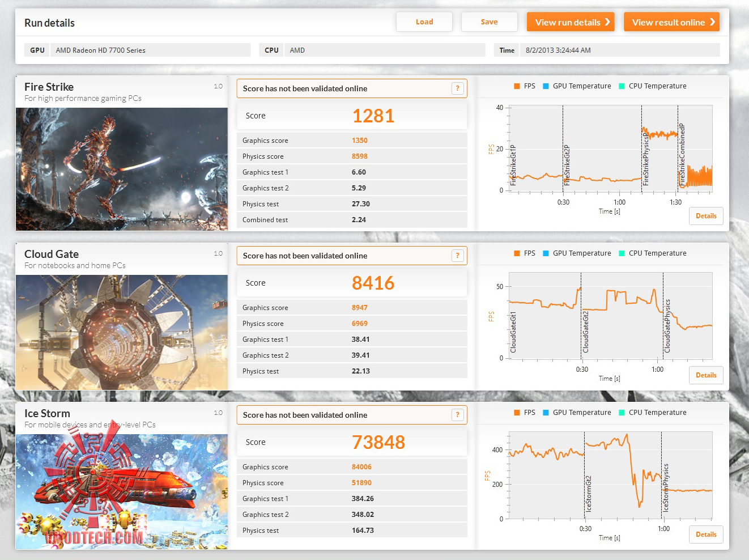749x560 pixels.
Task: Click the IceStormPhysics marker in chart
Action: click(x=666, y=488)
